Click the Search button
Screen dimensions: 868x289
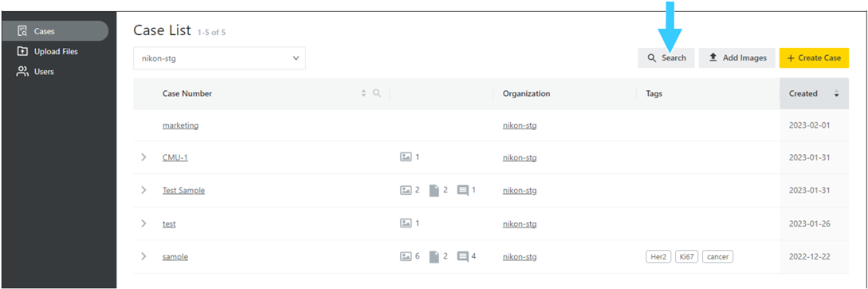[x=666, y=57]
